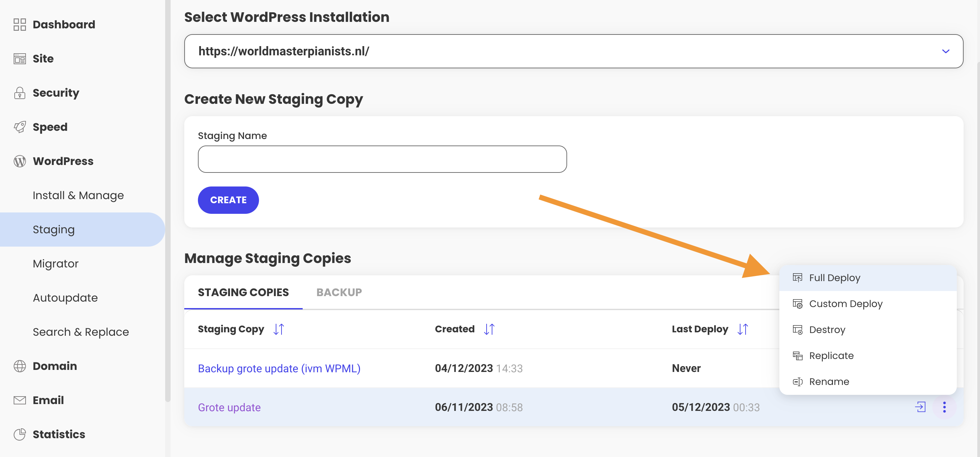Open the Statistics menu label
This screenshot has width=980, height=457.
point(59,434)
